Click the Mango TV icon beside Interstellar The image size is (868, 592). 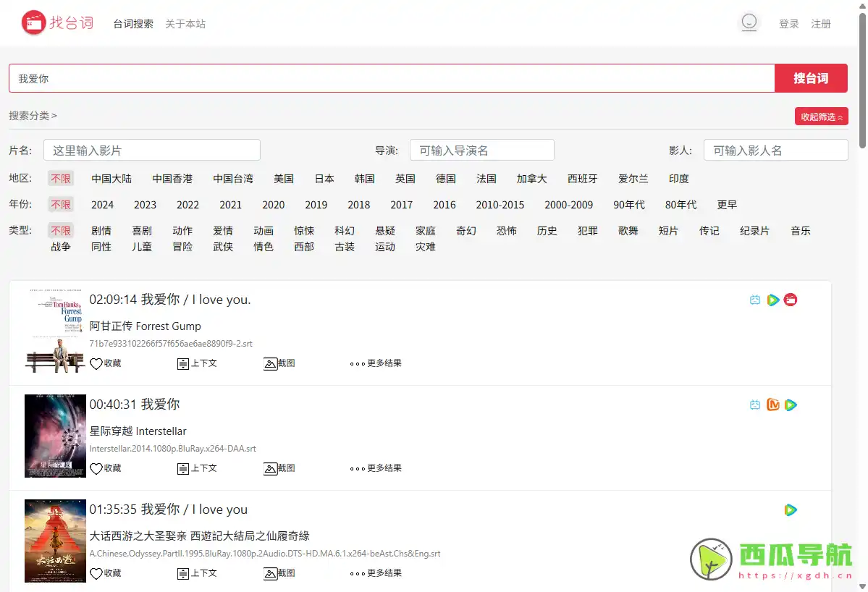click(772, 405)
